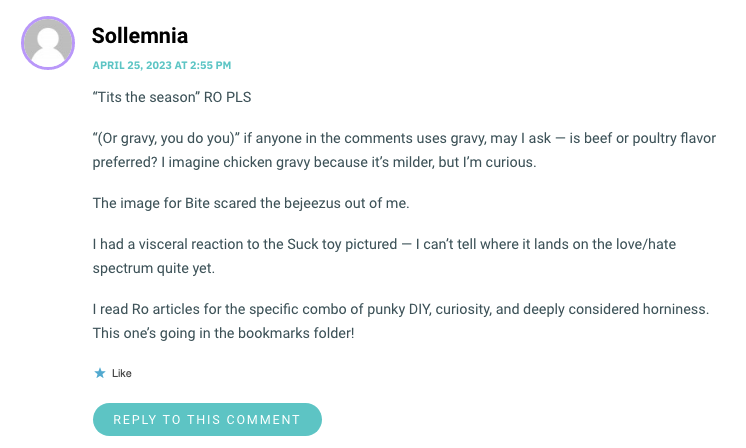Screen dimensions: 746x448
Task: Click the Reply To This Comment button
Action: 207,419
